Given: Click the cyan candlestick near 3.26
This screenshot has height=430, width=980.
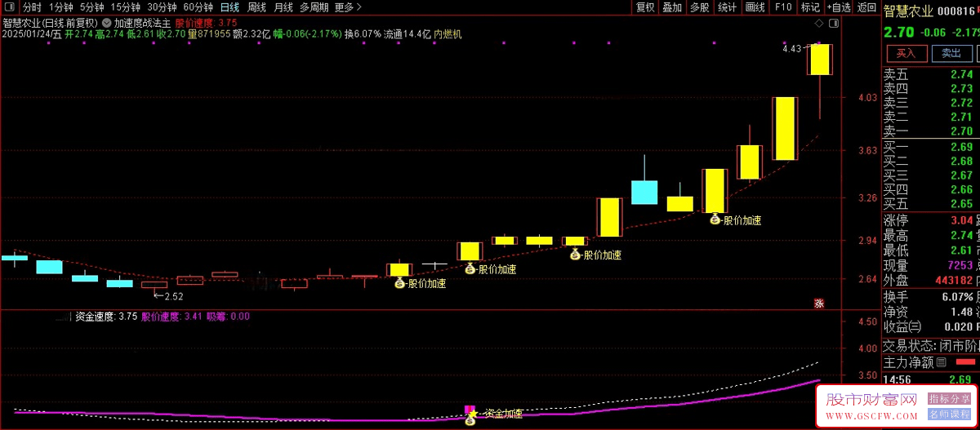Looking at the screenshot, I should (644, 192).
